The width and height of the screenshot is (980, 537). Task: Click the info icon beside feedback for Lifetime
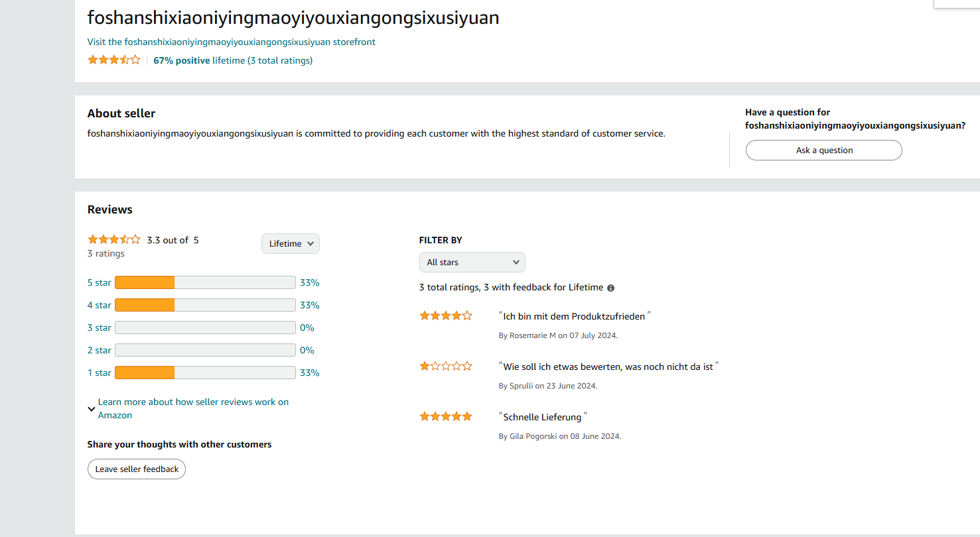pos(611,288)
